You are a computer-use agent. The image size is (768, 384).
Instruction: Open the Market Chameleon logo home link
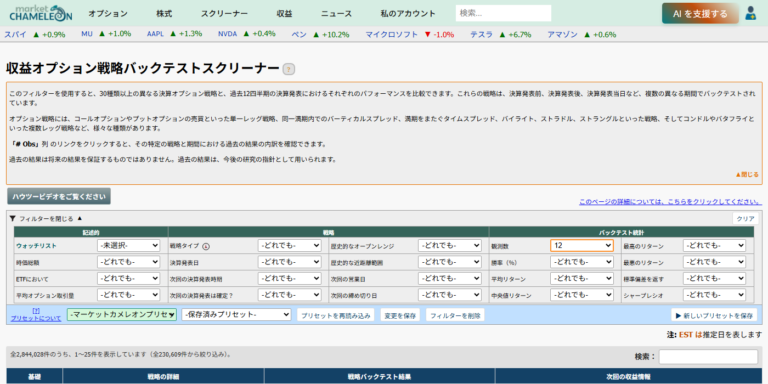tap(41, 13)
